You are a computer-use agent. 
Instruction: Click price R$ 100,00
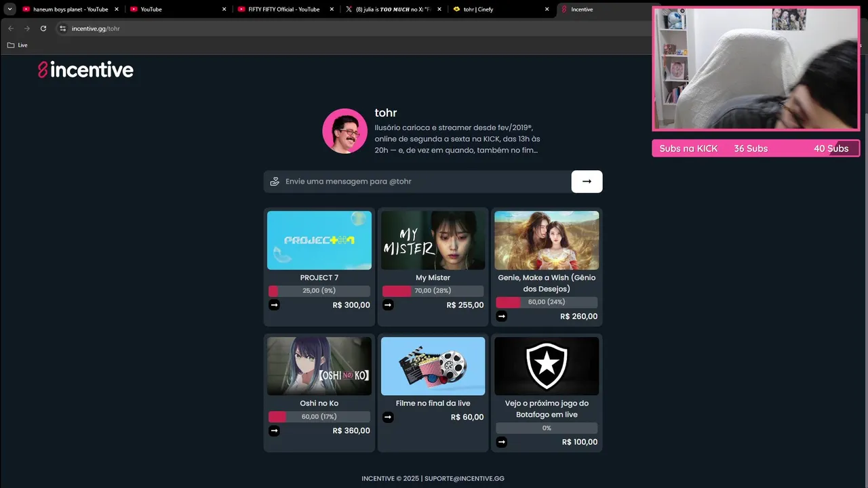(580, 442)
